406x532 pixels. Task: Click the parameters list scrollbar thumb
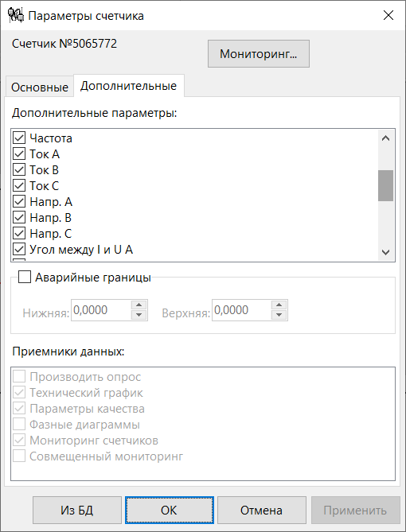(385, 185)
